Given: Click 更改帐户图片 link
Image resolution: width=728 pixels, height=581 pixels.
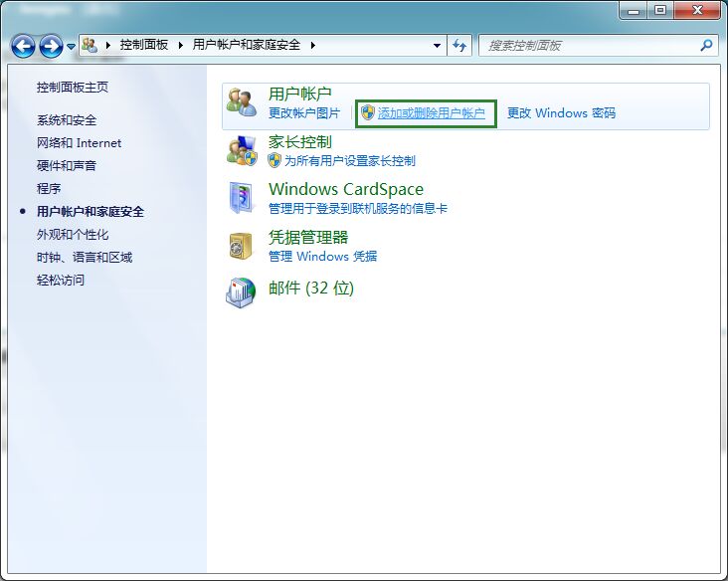Looking at the screenshot, I should pyautogui.click(x=304, y=113).
